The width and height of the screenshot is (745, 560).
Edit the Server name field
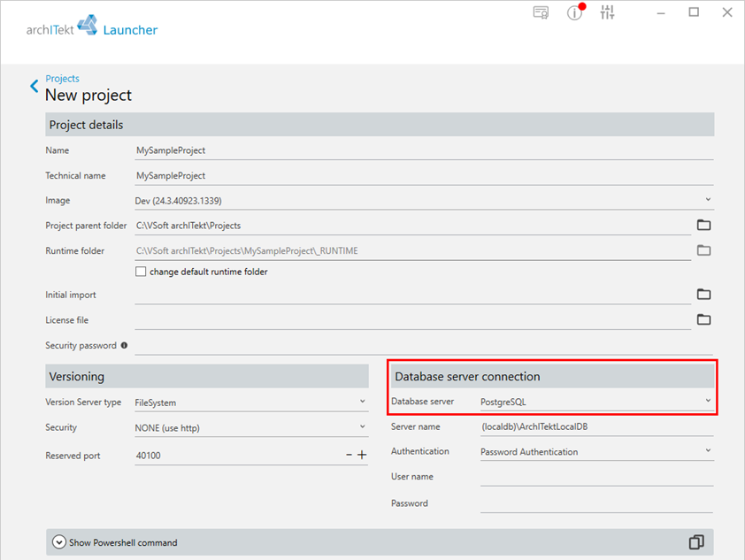pos(596,426)
